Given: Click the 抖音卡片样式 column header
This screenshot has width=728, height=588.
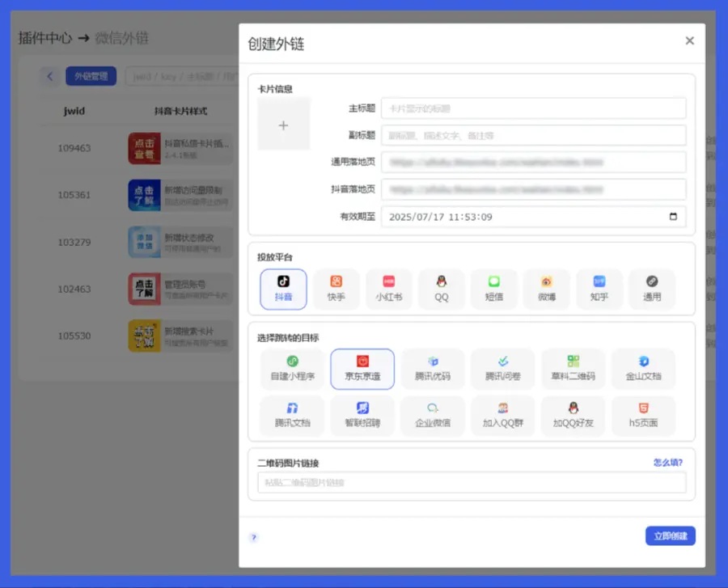Looking at the screenshot, I should [x=180, y=111].
